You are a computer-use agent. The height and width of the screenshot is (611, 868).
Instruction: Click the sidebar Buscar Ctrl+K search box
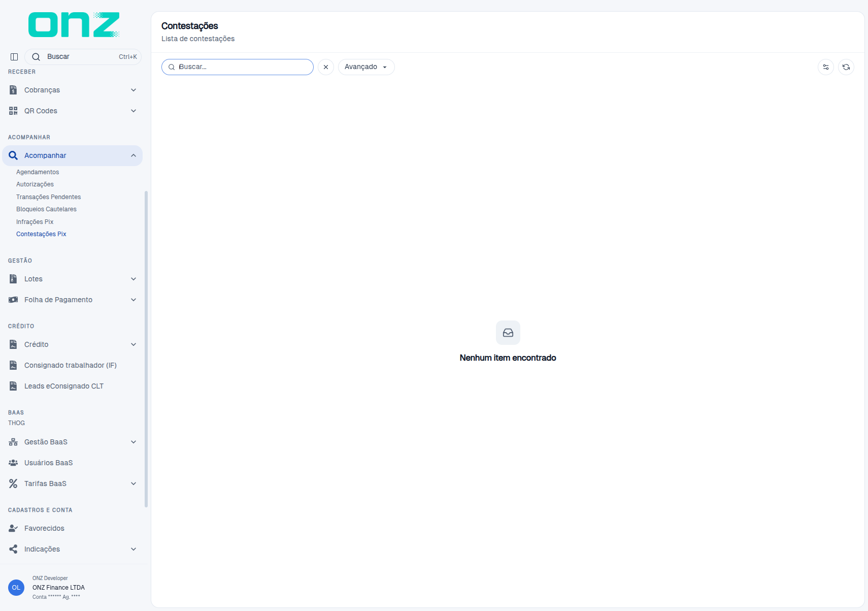point(83,57)
